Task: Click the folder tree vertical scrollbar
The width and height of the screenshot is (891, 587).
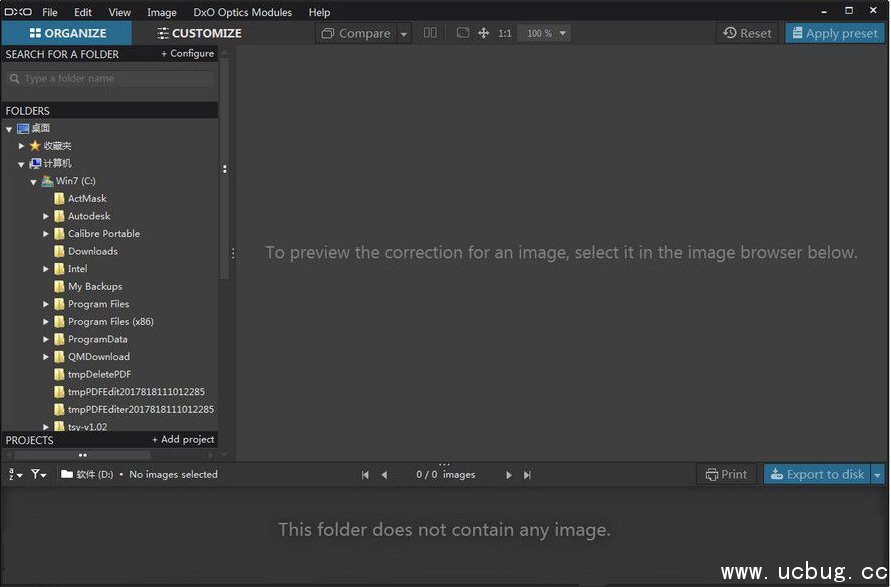Action: pyautogui.click(x=224, y=169)
